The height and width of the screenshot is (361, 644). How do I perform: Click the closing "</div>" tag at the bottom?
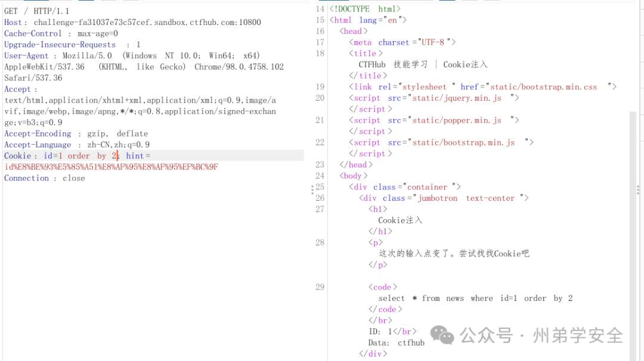point(373,353)
